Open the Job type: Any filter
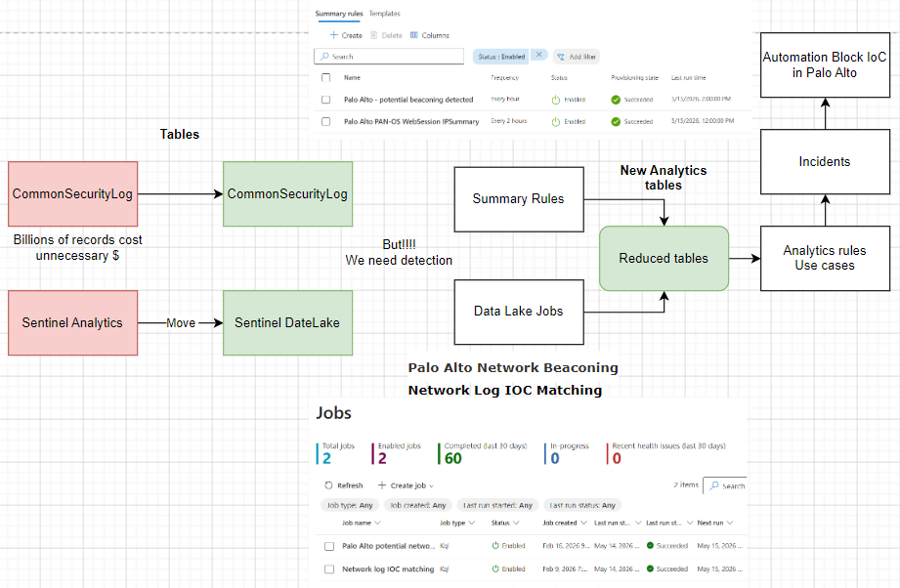 pos(350,505)
